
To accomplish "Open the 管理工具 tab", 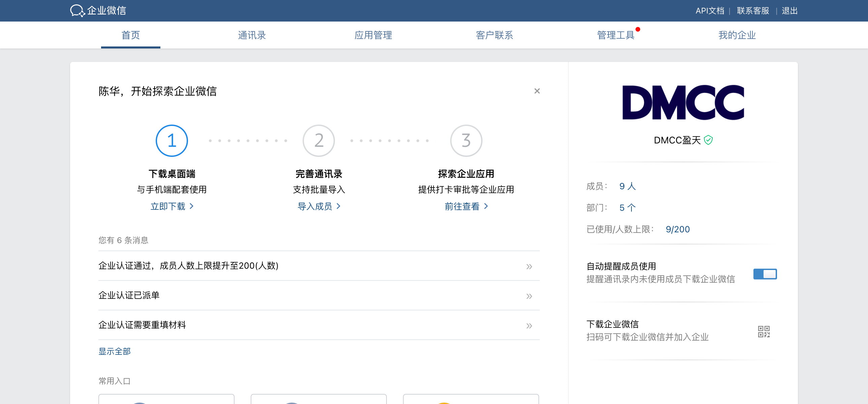I will point(616,35).
